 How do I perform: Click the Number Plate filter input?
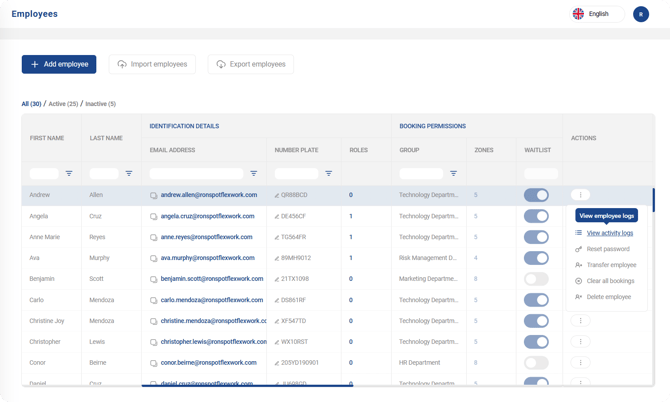click(x=297, y=173)
